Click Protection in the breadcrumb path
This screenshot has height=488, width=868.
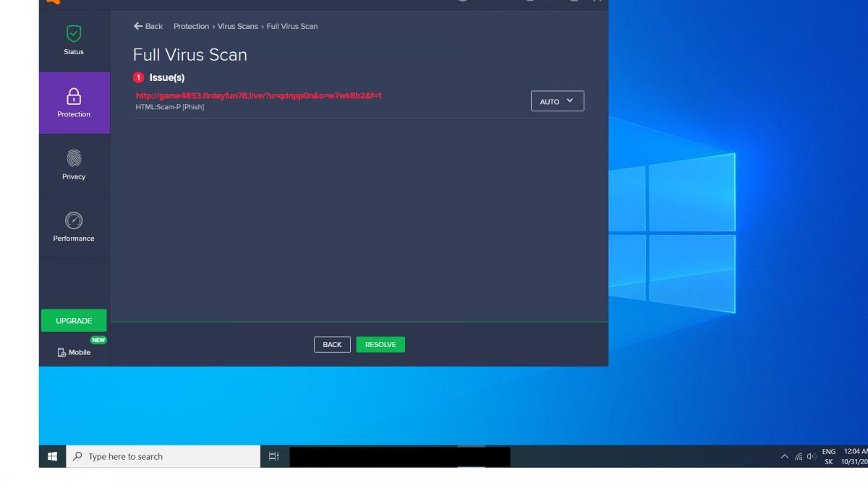pos(191,26)
